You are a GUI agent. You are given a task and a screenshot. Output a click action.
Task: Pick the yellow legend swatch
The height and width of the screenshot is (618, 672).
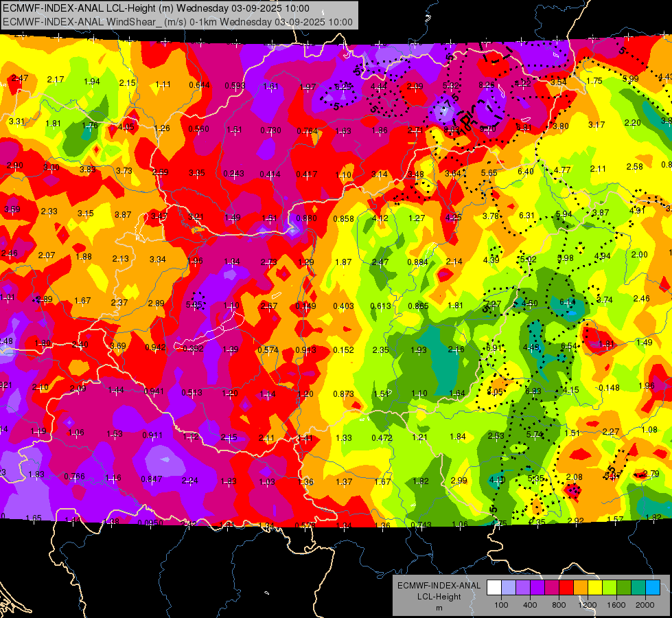(595, 588)
